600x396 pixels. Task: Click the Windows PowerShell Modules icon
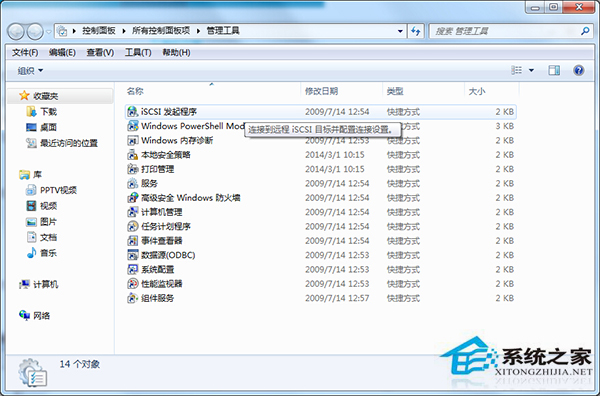pos(132,126)
